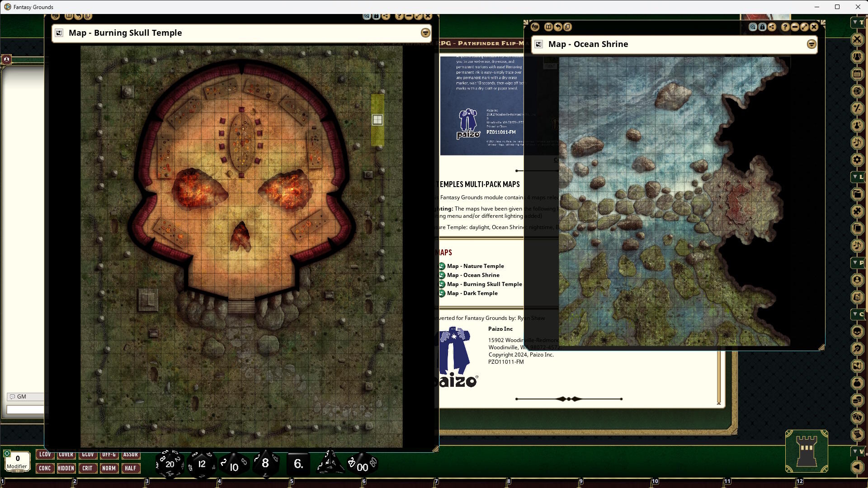Screen dimensions: 868x488
Task: Toggle the OFF-G modifier button
Action: 109,455
